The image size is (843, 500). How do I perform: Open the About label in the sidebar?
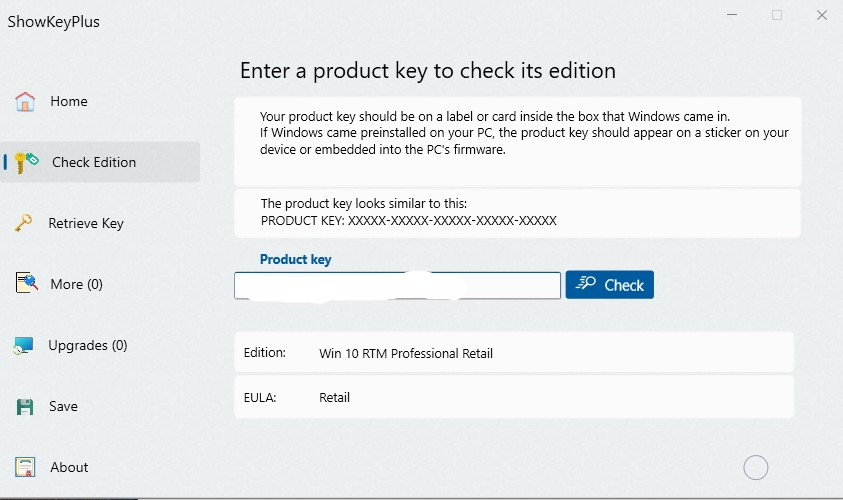69,467
